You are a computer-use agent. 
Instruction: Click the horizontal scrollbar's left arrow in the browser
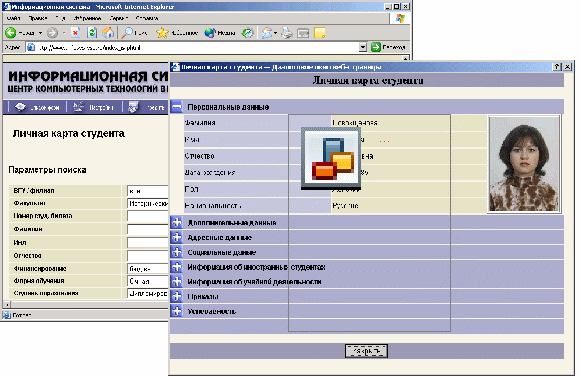coord(7,305)
